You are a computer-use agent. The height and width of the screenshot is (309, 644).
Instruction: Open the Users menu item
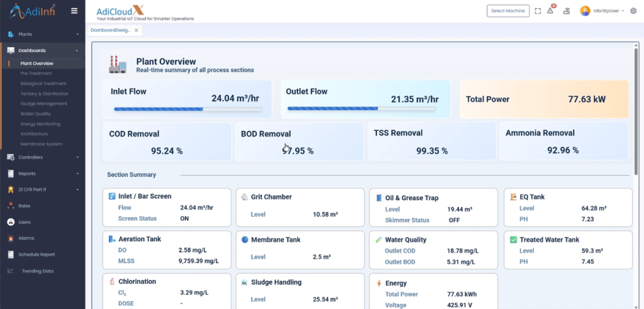click(x=25, y=222)
